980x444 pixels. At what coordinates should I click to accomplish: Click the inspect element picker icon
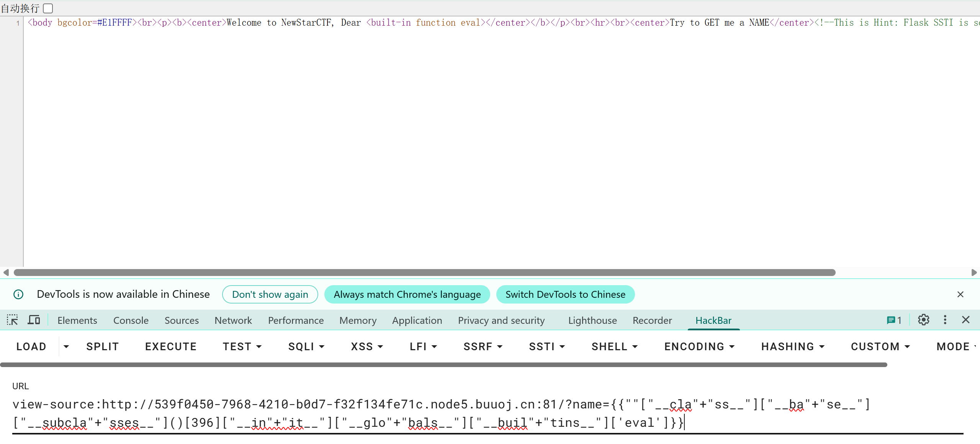[x=12, y=320]
